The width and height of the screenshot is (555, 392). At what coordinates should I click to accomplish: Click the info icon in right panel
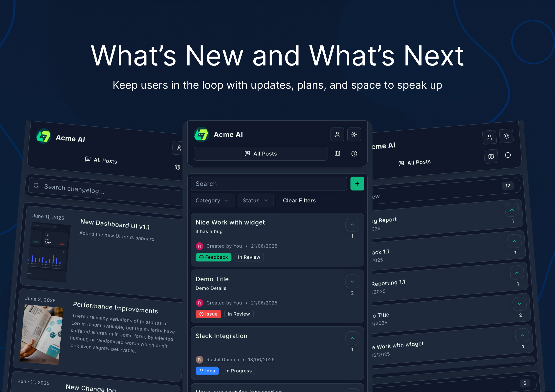tap(508, 155)
